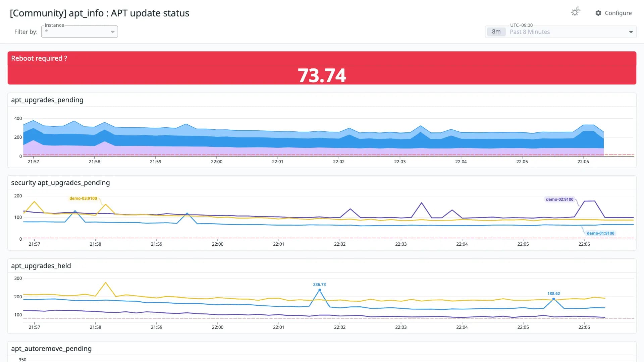Click the apt_upgrades_held panel title
The width and height of the screenshot is (644, 362).
click(41, 266)
